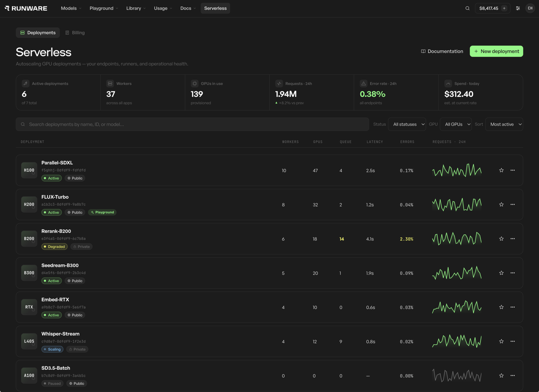Screen dimensions: 539x392
Task: Click the 1.94M requests value
Action: (x=286, y=94)
